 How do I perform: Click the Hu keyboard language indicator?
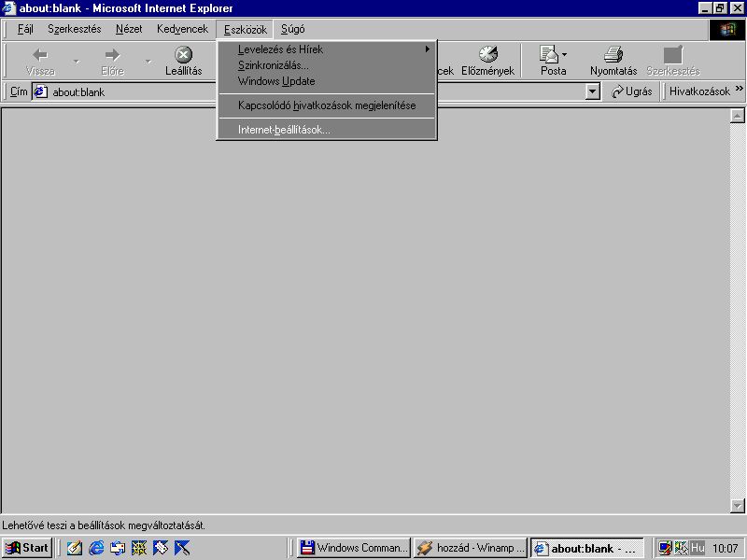click(x=698, y=548)
